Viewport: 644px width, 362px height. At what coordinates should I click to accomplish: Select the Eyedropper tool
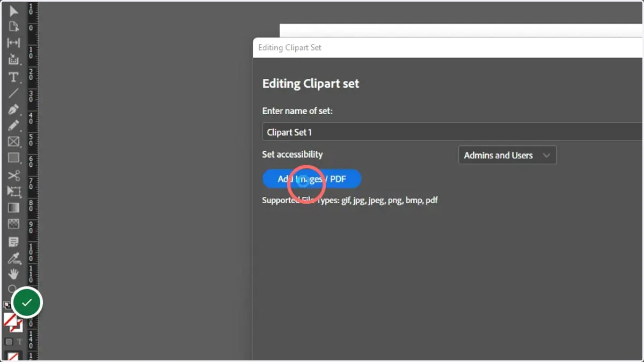coord(13,258)
